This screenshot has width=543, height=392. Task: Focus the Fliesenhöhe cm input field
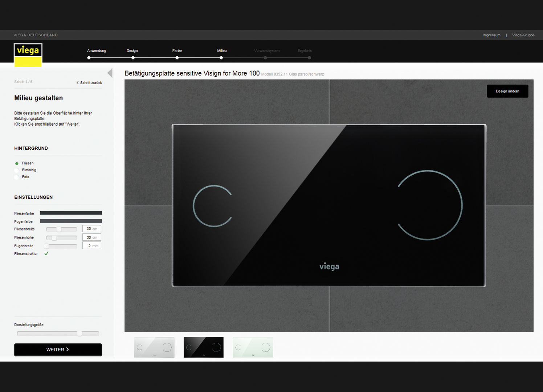91,237
